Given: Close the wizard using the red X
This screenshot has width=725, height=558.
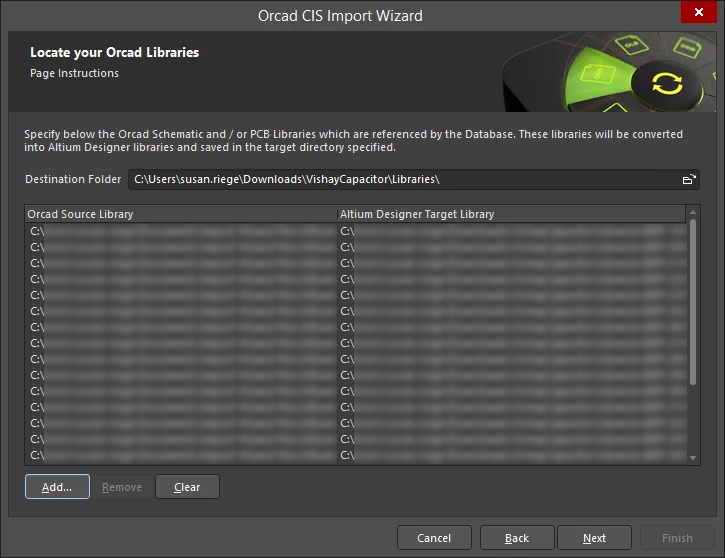Looking at the screenshot, I should [699, 12].
